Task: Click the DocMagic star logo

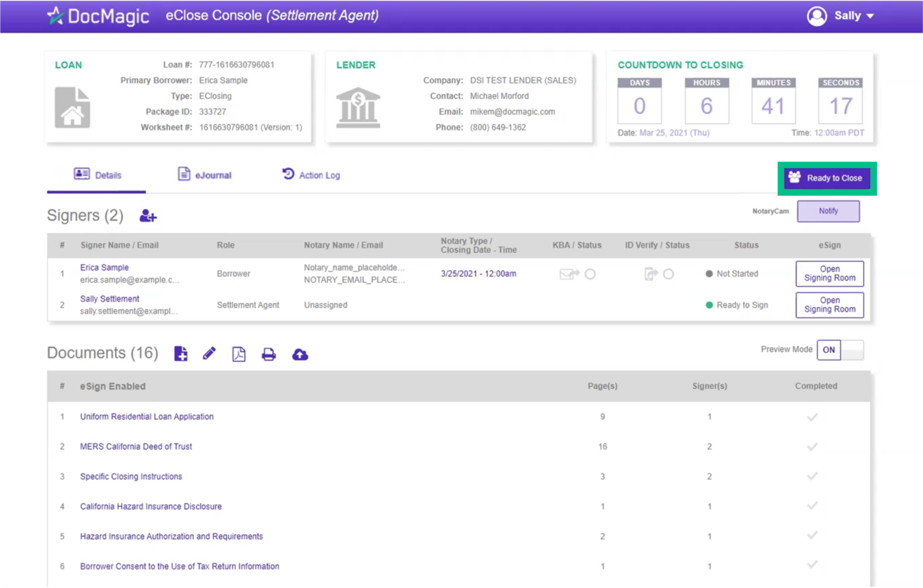Action: point(55,15)
